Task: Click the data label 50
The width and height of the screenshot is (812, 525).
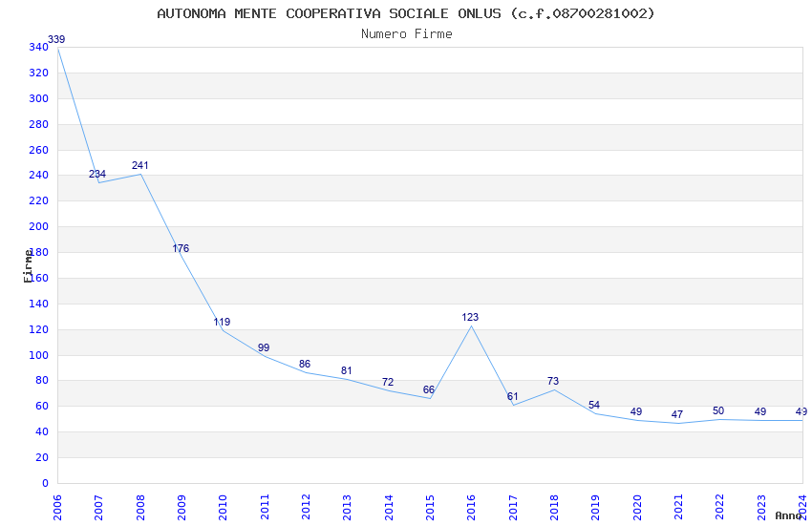Action: pyautogui.click(x=718, y=411)
